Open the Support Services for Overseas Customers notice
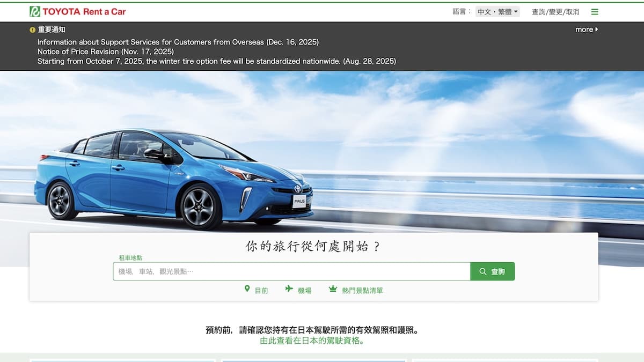The height and width of the screenshot is (362, 644). [x=178, y=42]
